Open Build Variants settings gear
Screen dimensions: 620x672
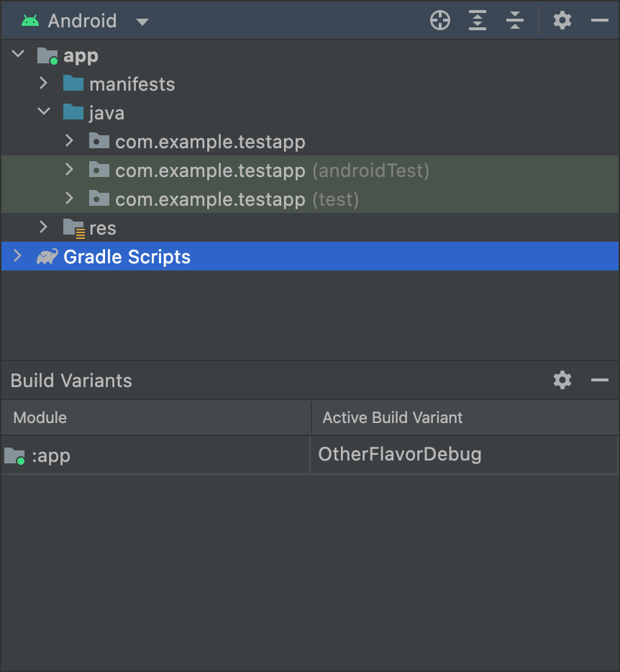pos(562,381)
